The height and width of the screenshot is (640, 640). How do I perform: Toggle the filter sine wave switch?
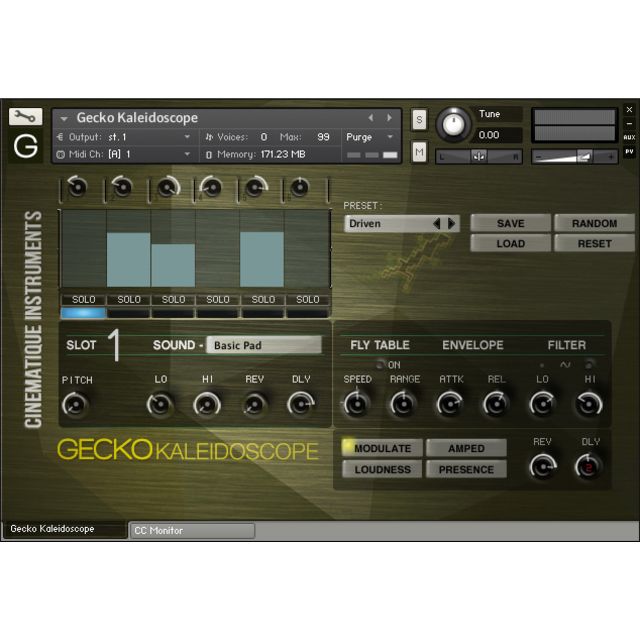point(565,364)
